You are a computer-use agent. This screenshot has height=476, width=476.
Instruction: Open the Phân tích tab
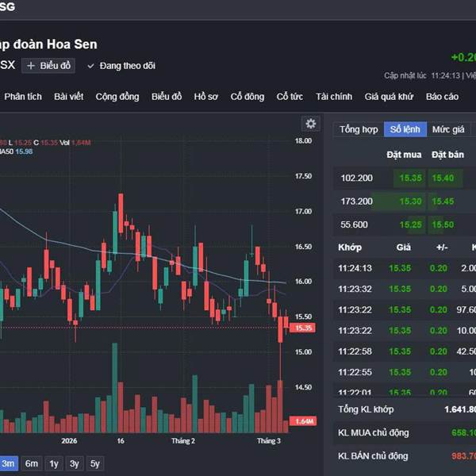[23, 97]
